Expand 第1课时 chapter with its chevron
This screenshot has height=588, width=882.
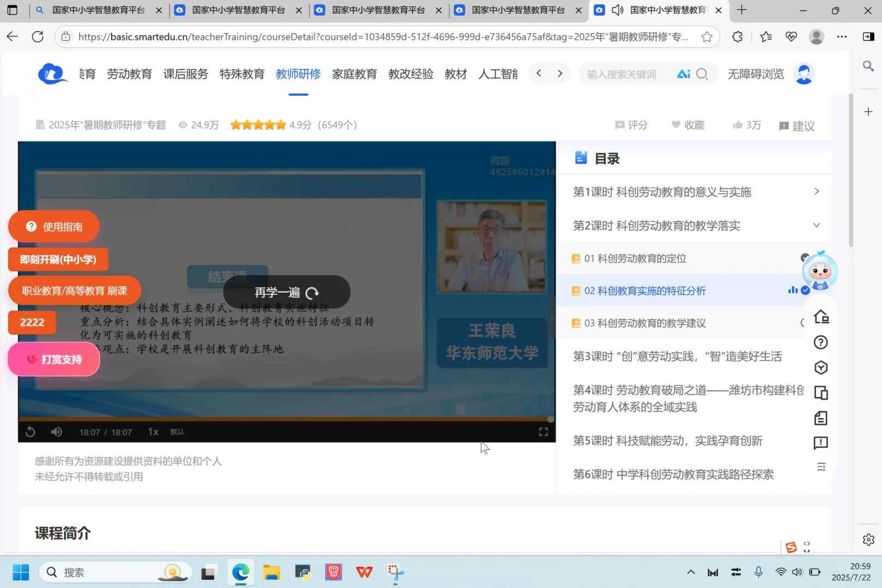click(816, 192)
